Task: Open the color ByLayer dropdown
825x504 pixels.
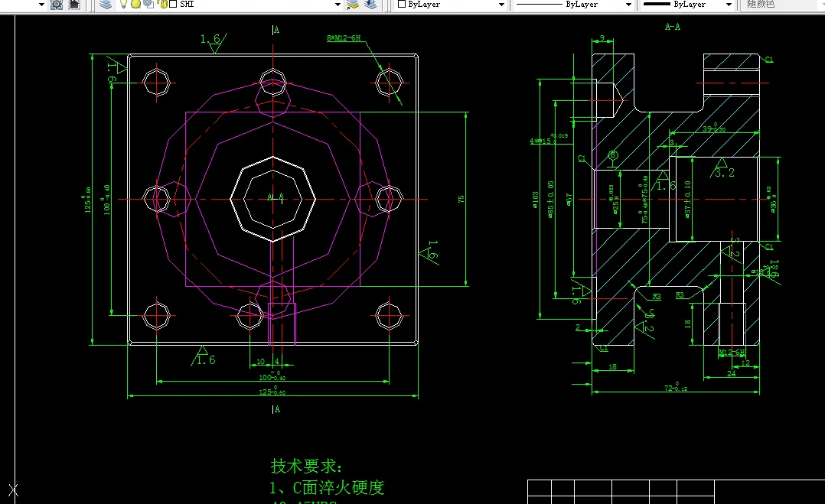Action: (501, 5)
